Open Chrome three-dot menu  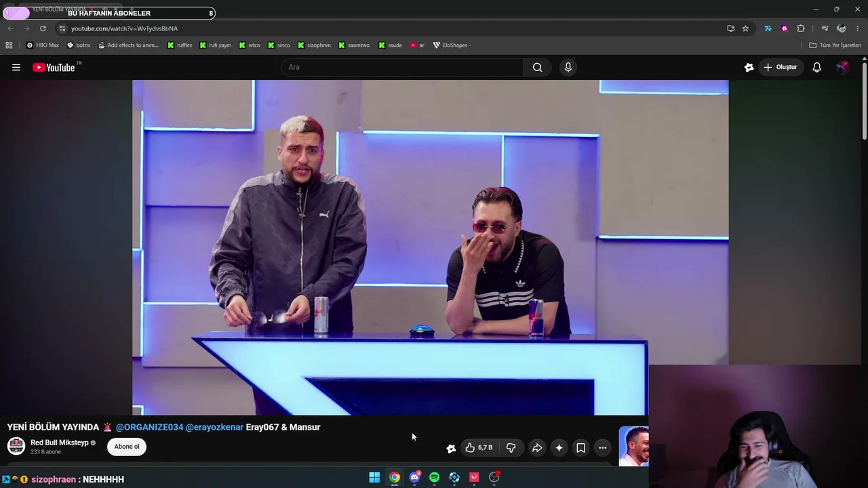[858, 28]
